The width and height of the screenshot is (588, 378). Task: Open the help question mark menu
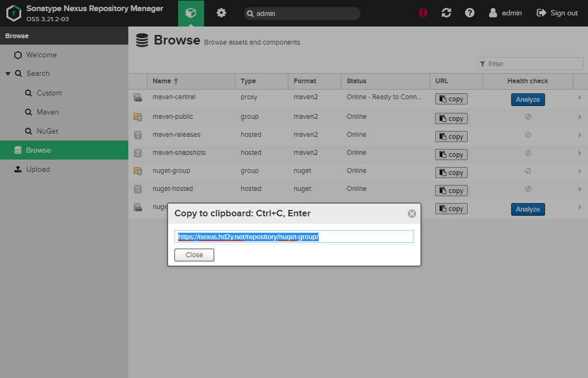(x=470, y=13)
